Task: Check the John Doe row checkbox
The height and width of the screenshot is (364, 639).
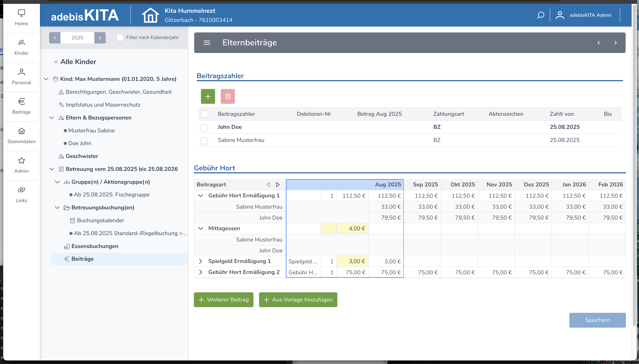Action: tap(204, 127)
